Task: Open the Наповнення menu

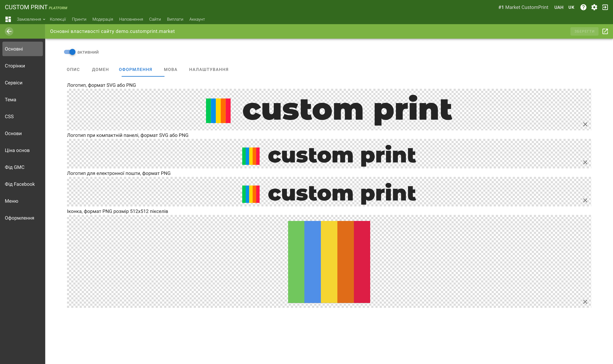Action: coord(131,19)
